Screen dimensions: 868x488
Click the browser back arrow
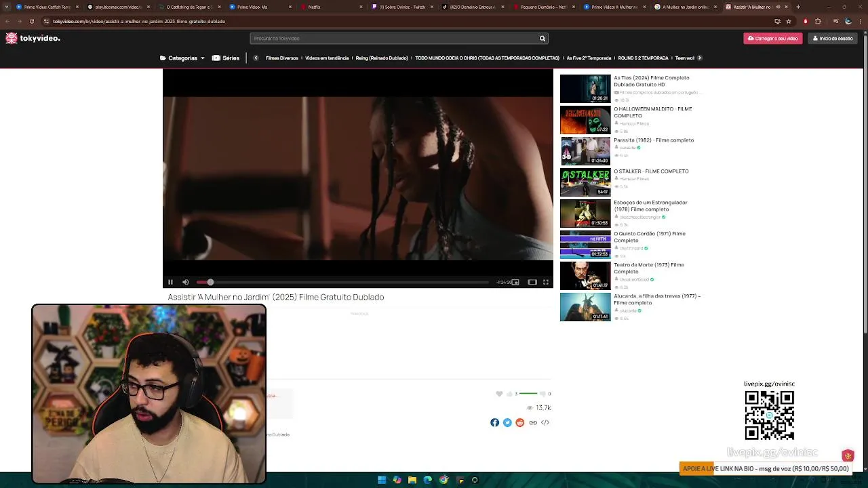point(7,21)
